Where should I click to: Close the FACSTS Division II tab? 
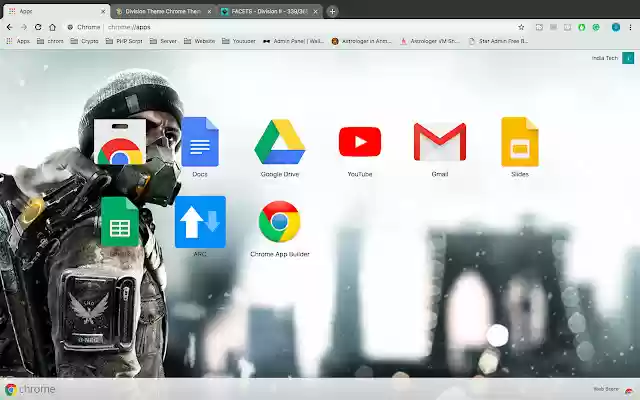click(316, 11)
